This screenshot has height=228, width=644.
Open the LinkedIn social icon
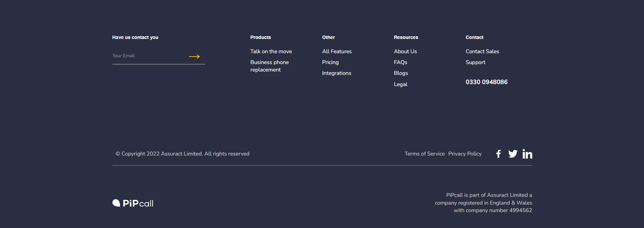pyautogui.click(x=527, y=154)
